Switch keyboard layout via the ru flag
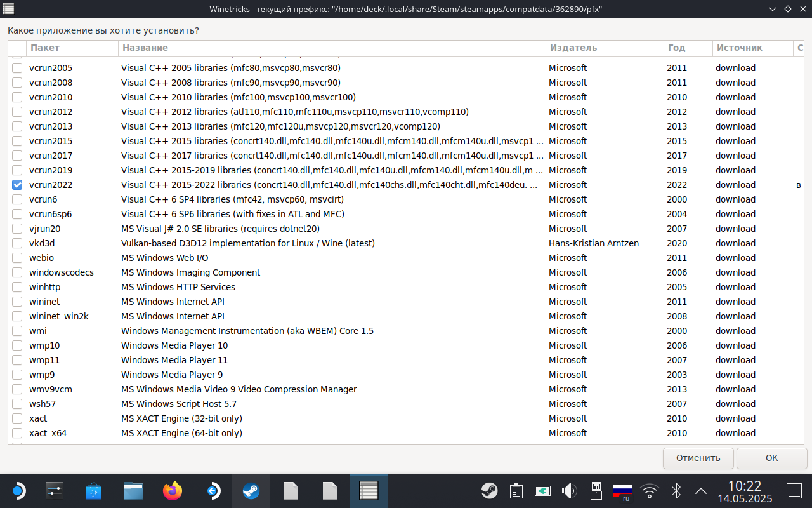Viewport: 812px width, 508px height. tap(622, 491)
